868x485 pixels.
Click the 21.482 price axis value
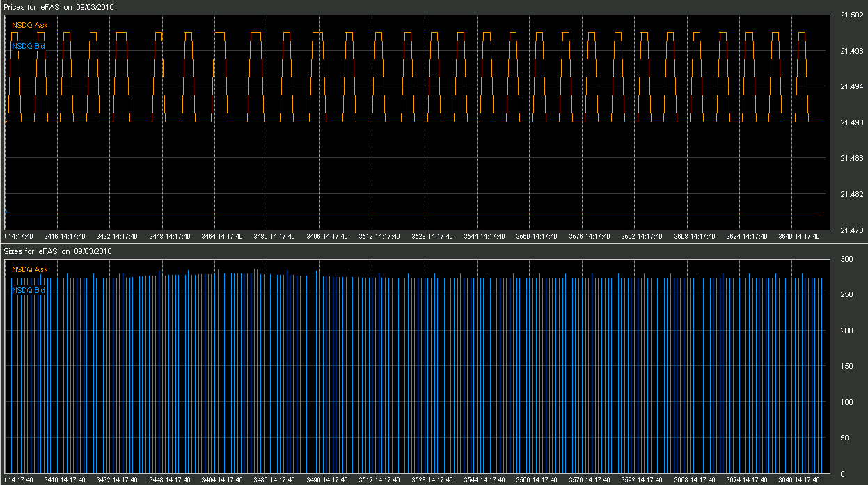[852, 194]
